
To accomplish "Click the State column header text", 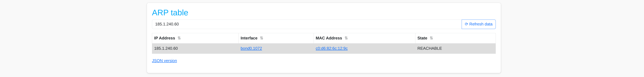I will click(x=422, y=38).
